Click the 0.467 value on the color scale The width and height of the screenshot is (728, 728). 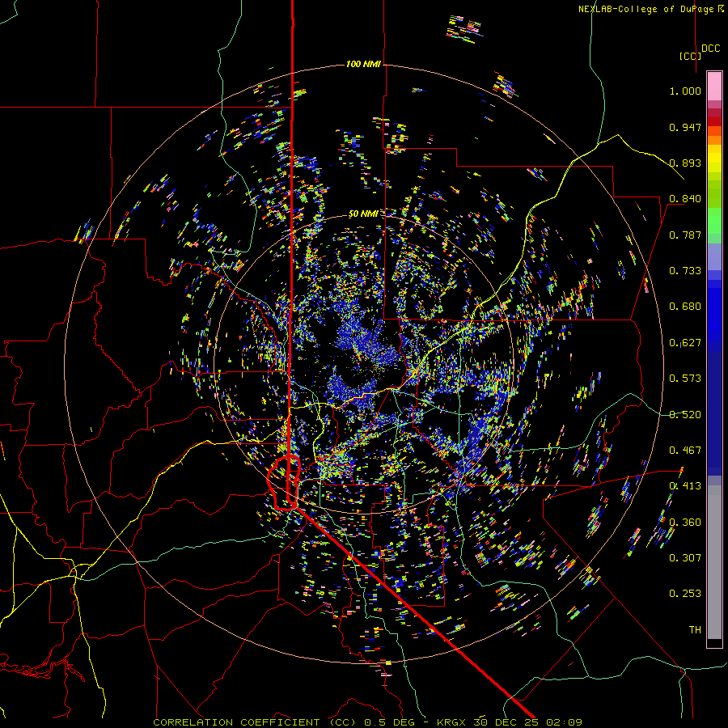coord(685,451)
